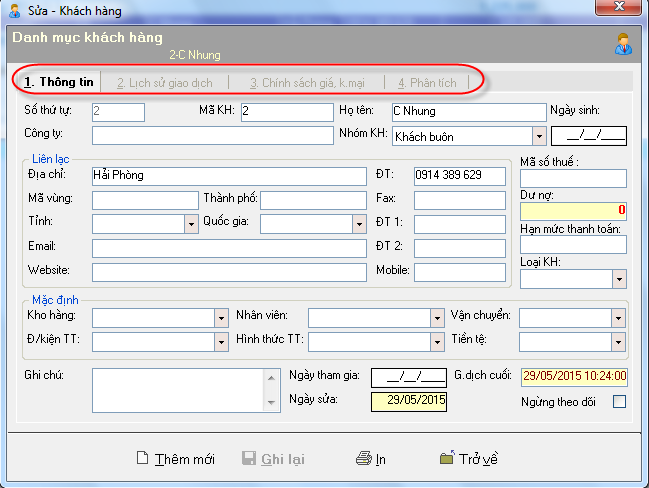Click the Ngày sinh date field

coord(589,135)
